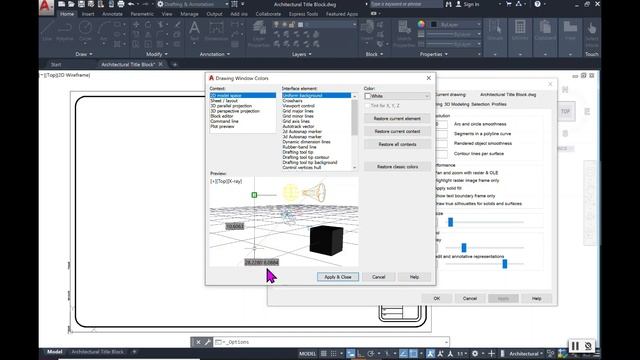Select the Arc tool
Viewport: 640px width, 360px height.
coord(104,32)
